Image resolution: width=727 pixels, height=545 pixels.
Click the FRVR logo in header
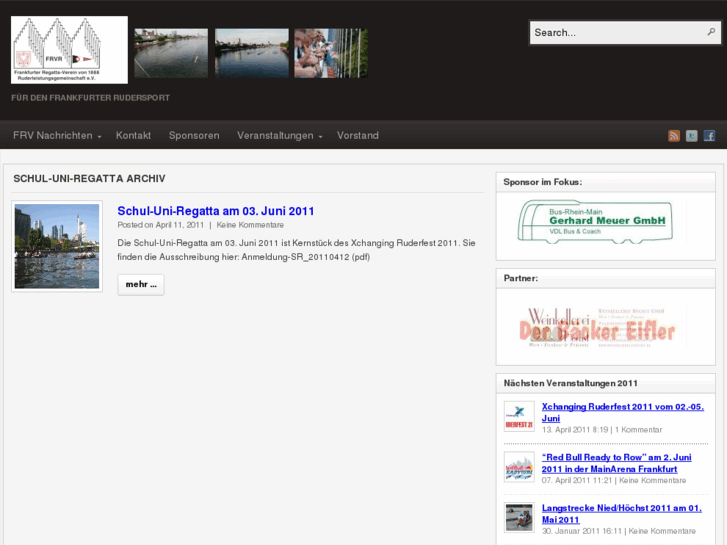70,50
